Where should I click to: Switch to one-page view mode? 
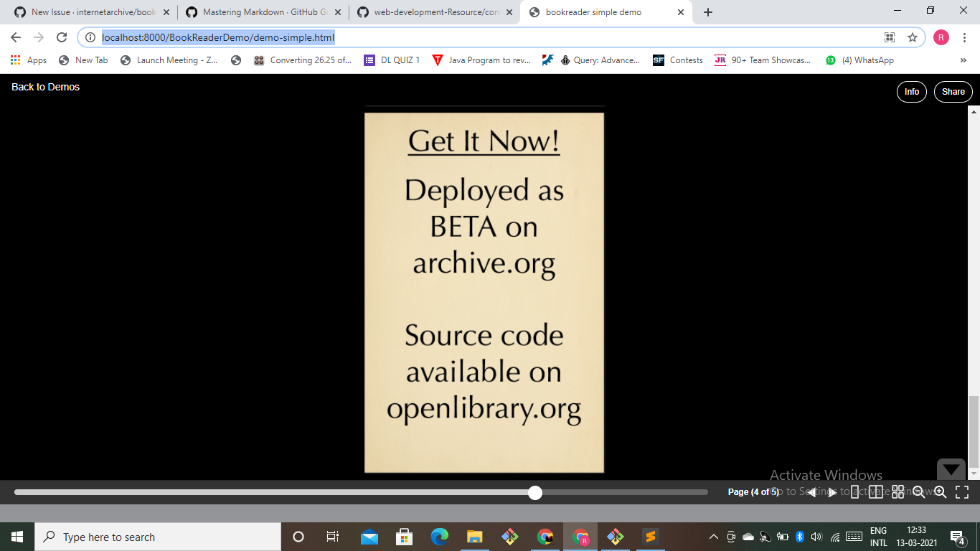(x=854, y=492)
